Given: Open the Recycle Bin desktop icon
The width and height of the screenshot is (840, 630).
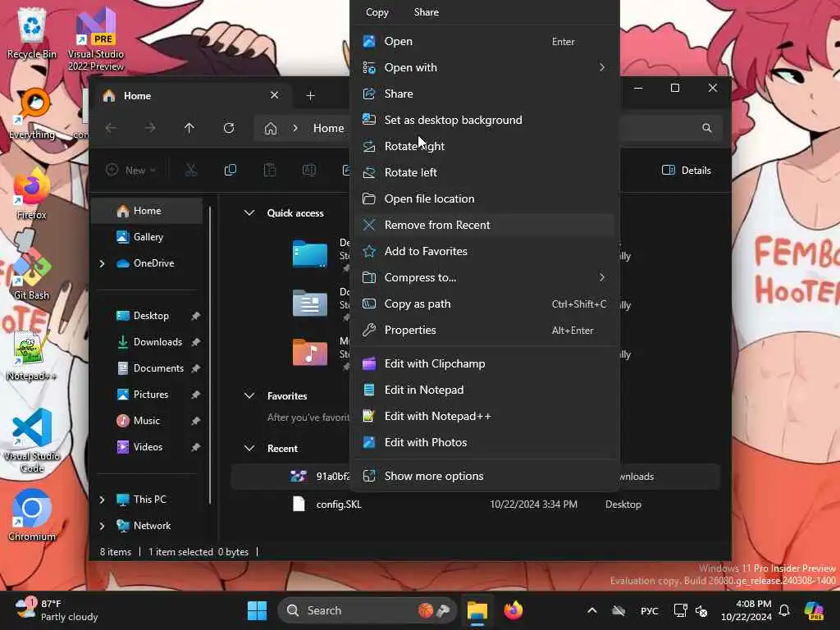Looking at the screenshot, I should pyautogui.click(x=32, y=32).
